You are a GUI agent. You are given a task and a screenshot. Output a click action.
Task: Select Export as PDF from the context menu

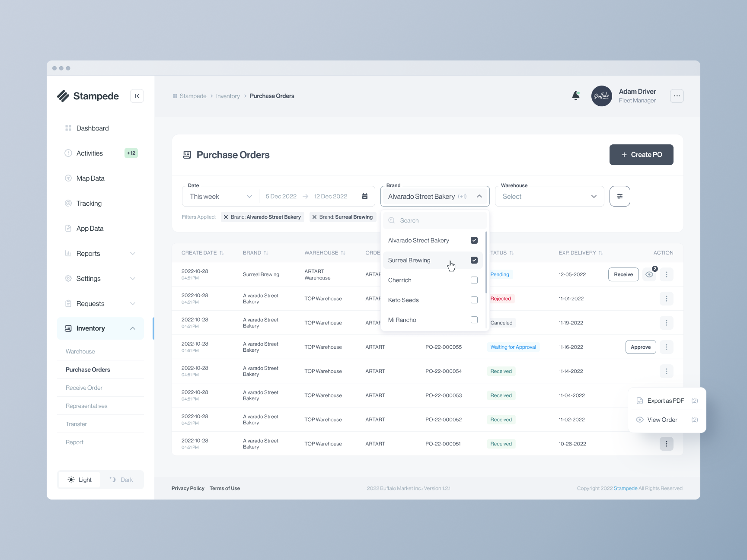(x=665, y=400)
